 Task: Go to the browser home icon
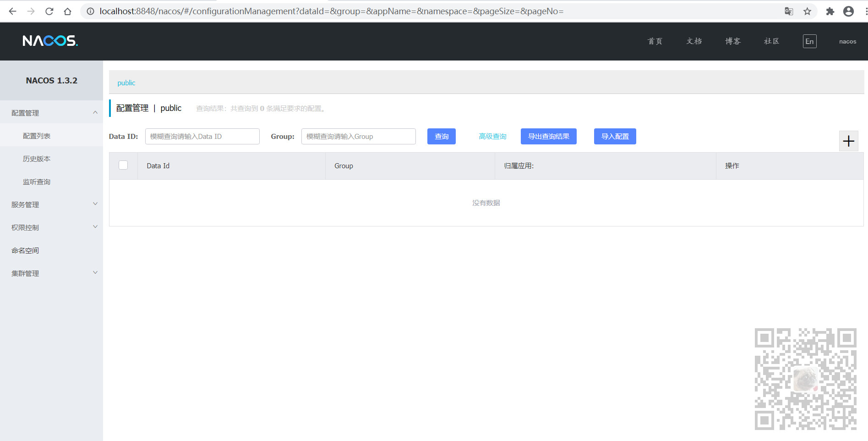tap(67, 11)
